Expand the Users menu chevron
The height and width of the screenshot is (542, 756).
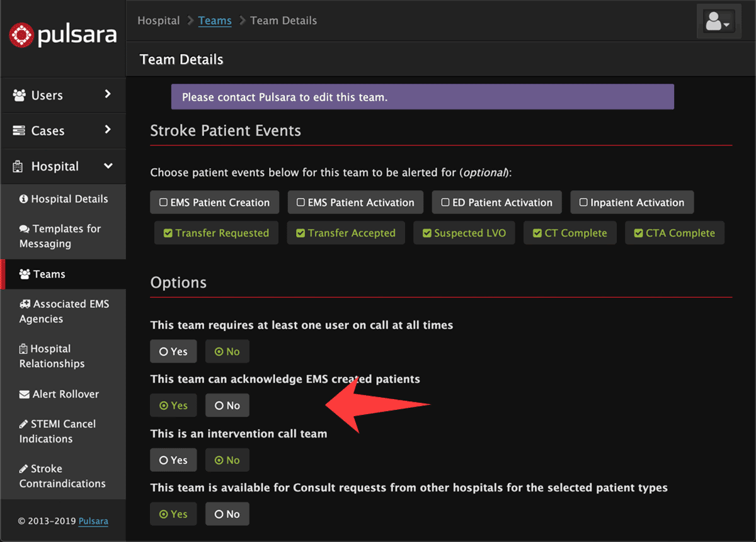coord(108,94)
